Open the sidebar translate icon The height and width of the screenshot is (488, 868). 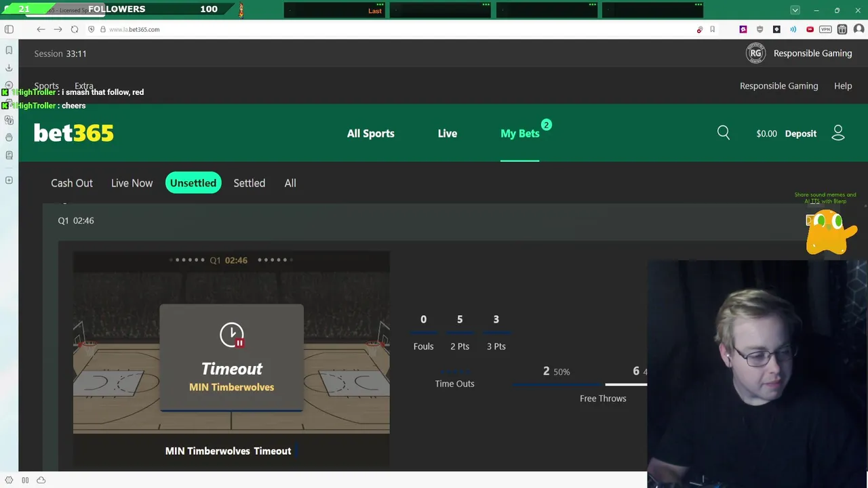pos(9,120)
